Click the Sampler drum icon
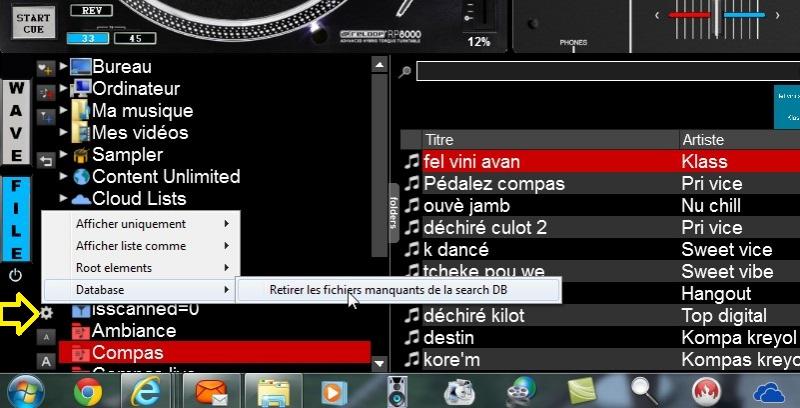 [81, 155]
